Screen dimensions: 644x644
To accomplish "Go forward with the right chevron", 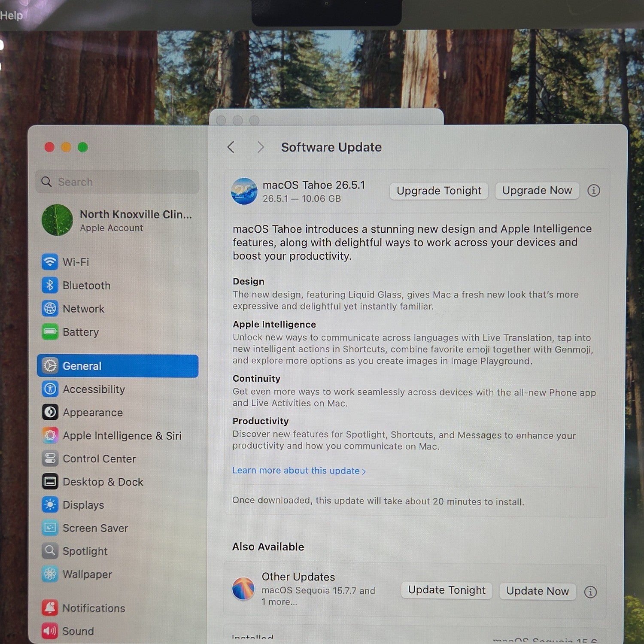I will [x=260, y=147].
